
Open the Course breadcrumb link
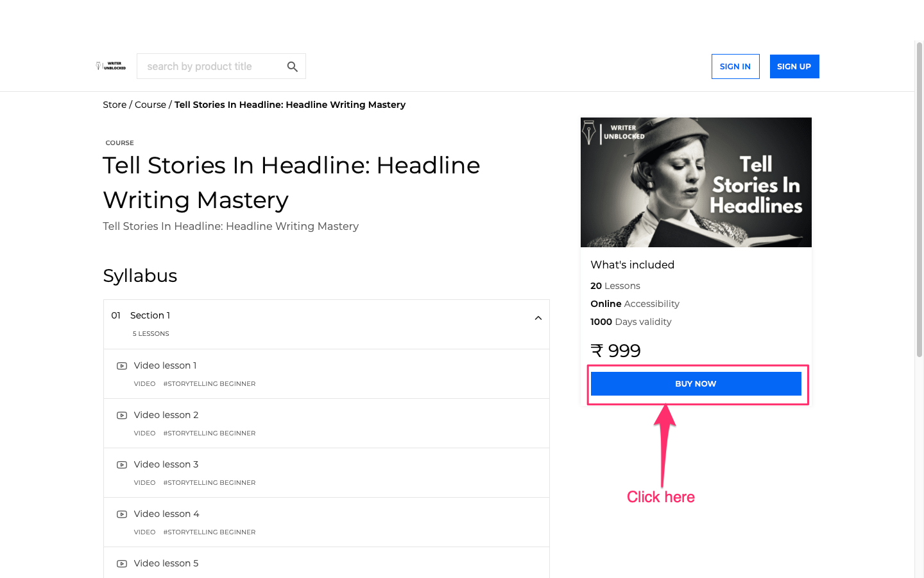(150, 105)
